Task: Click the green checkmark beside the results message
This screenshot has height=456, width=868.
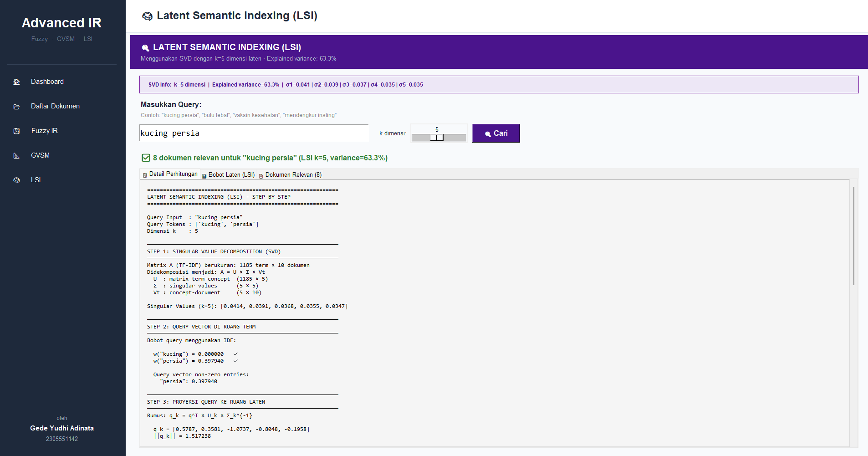Action: click(x=145, y=158)
